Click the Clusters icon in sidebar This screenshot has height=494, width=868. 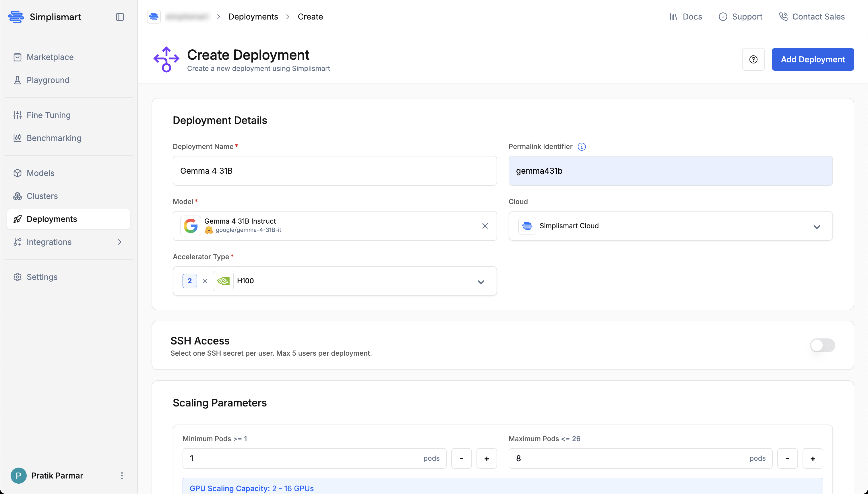click(17, 196)
